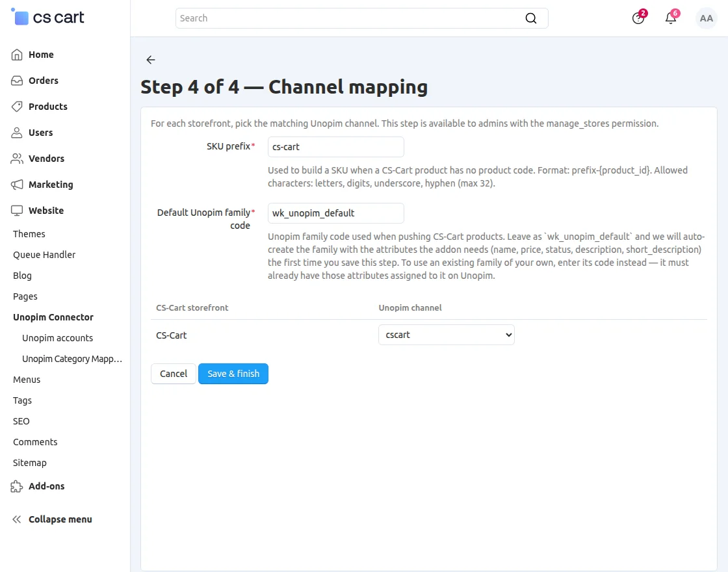Open Queue Handler submenu link
This screenshot has width=728, height=572.
click(x=44, y=254)
